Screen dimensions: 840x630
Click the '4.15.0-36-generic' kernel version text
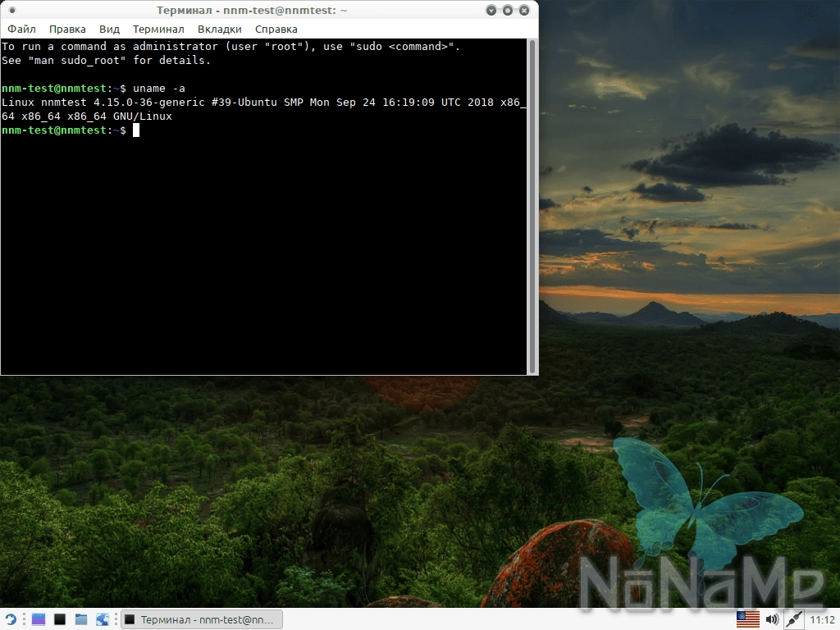point(149,103)
